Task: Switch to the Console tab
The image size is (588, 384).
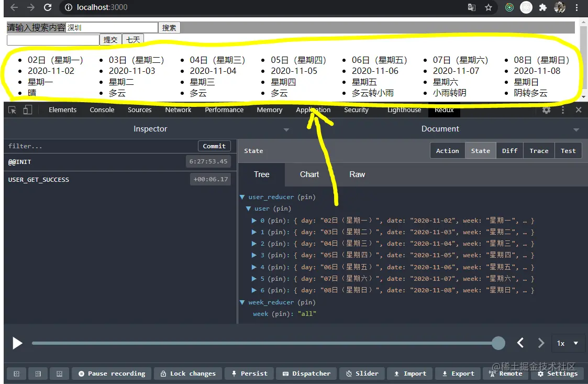Action: coord(102,109)
